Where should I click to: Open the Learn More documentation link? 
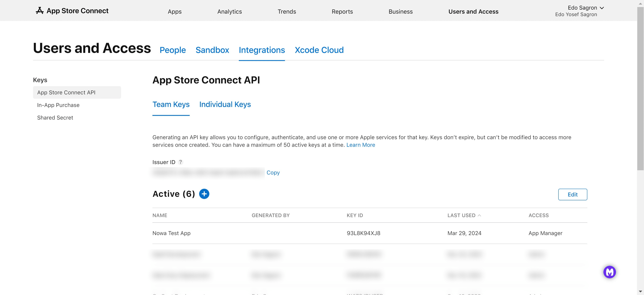click(x=361, y=145)
